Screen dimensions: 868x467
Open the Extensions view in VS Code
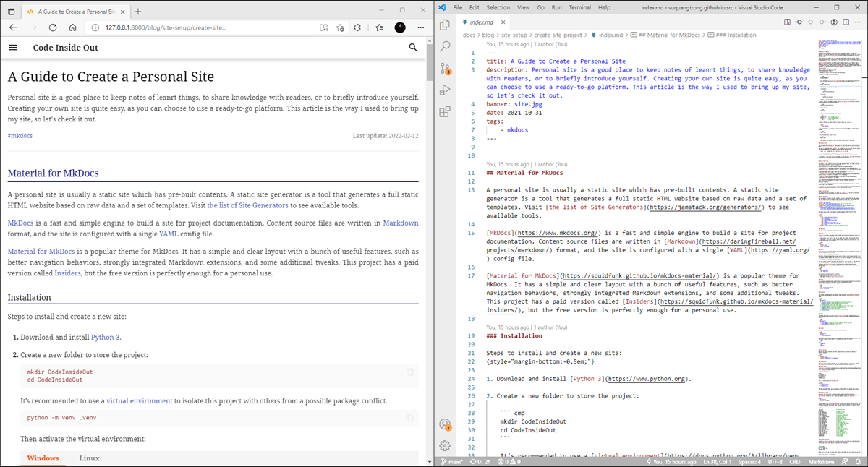[x=444, y=111]
